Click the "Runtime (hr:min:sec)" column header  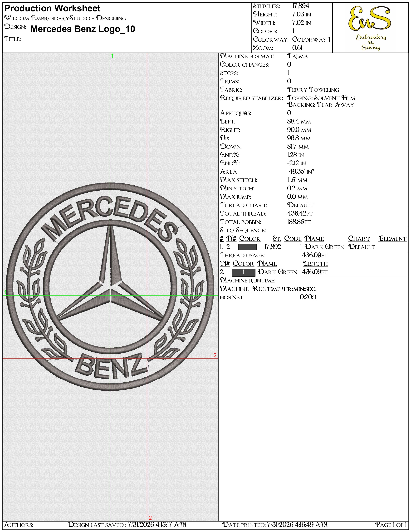click(x=284, y=289)
